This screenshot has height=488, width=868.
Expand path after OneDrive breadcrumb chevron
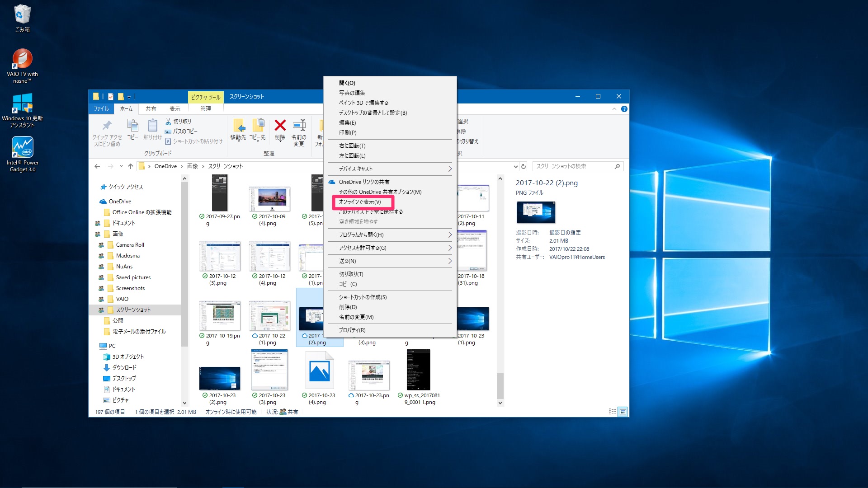pyautogui.click(x=182, y=166)
